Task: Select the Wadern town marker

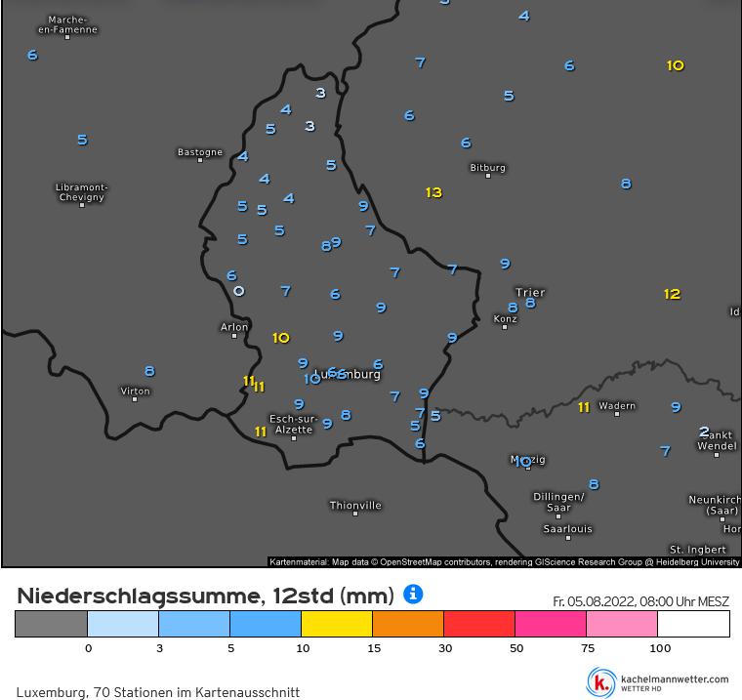Action: 617,413
